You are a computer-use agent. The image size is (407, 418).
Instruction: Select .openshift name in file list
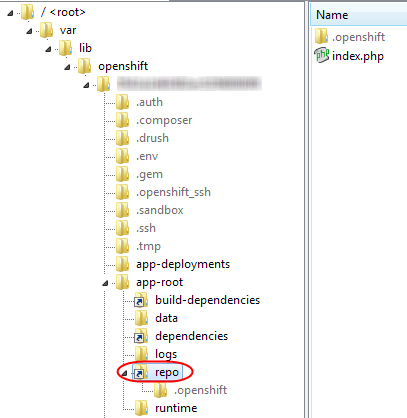click(359, 37)
